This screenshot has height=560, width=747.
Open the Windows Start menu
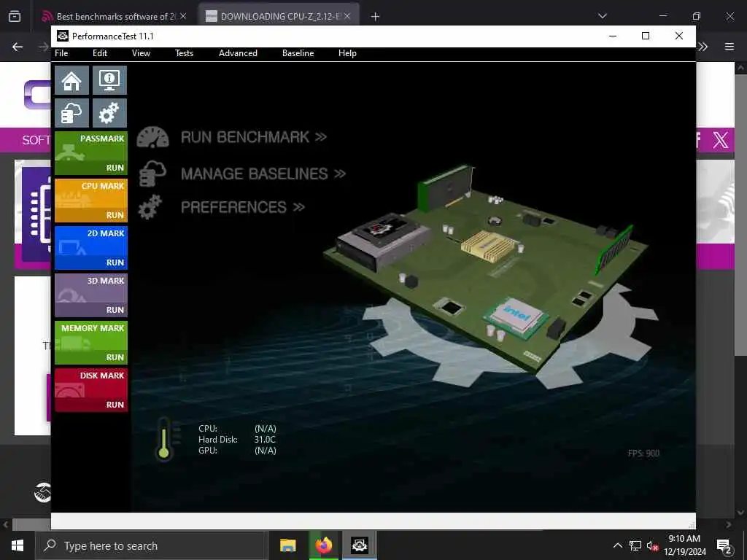pyautogui.click(x=18, y=545)
